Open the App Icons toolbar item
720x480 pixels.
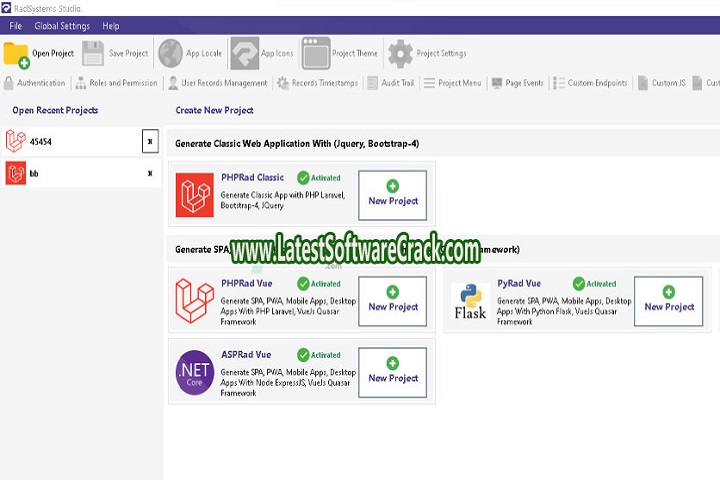245,53
